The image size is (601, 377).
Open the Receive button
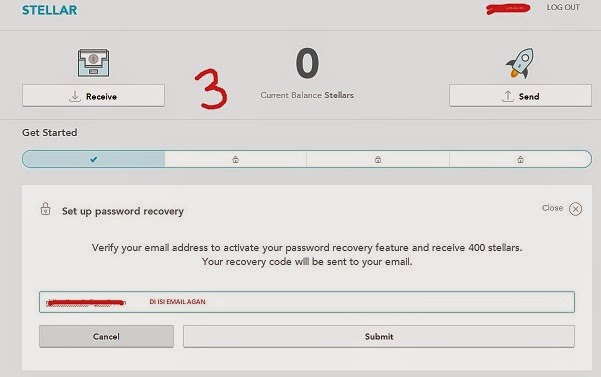tap(93, 96)
